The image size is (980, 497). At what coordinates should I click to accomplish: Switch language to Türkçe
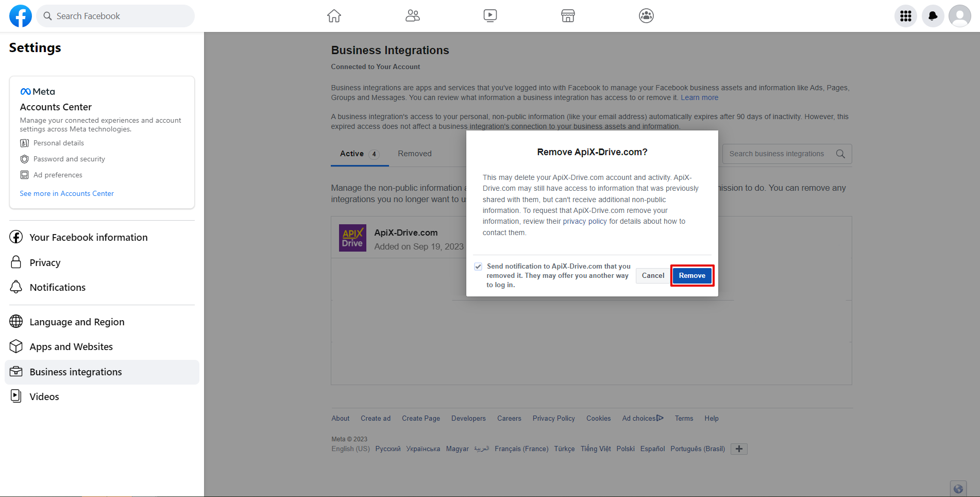pyautogui.click(x=564, y=449)
